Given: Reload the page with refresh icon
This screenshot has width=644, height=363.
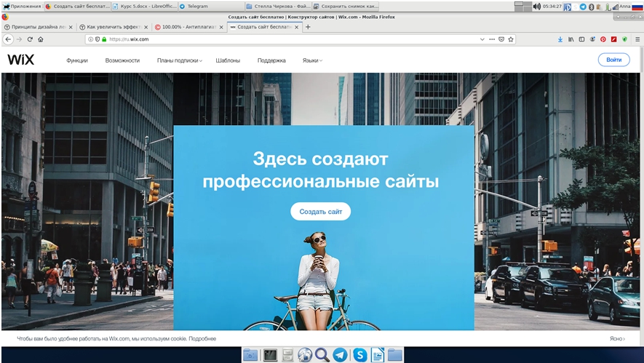Looking at the screenshot, I should (30, 39).
